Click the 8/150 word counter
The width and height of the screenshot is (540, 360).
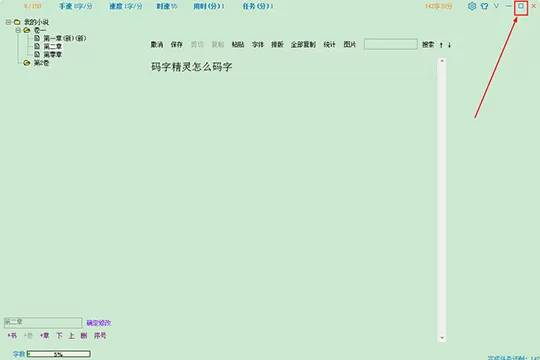coord(32,6)
